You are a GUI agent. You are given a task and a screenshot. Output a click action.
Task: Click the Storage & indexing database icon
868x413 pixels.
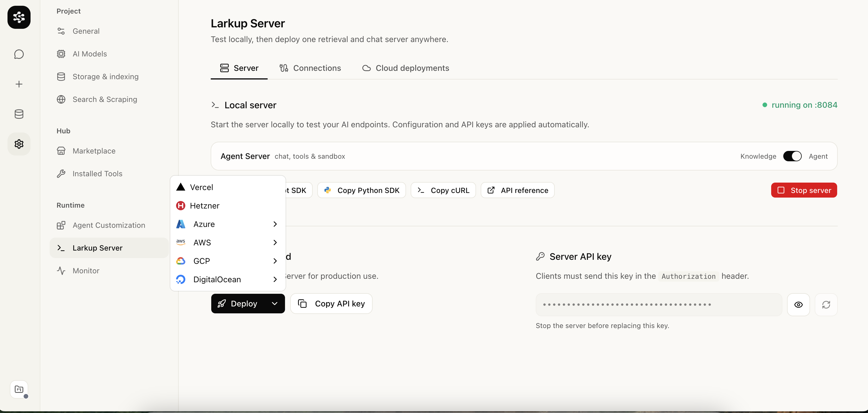61,77
